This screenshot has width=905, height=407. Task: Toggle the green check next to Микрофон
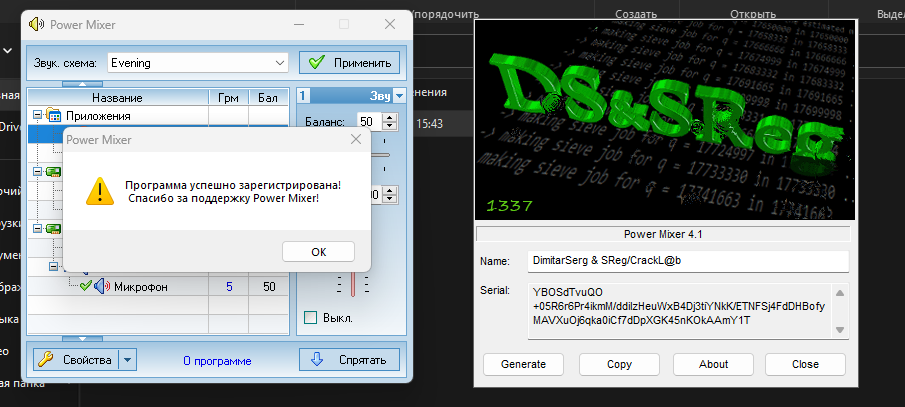[85, 286]
